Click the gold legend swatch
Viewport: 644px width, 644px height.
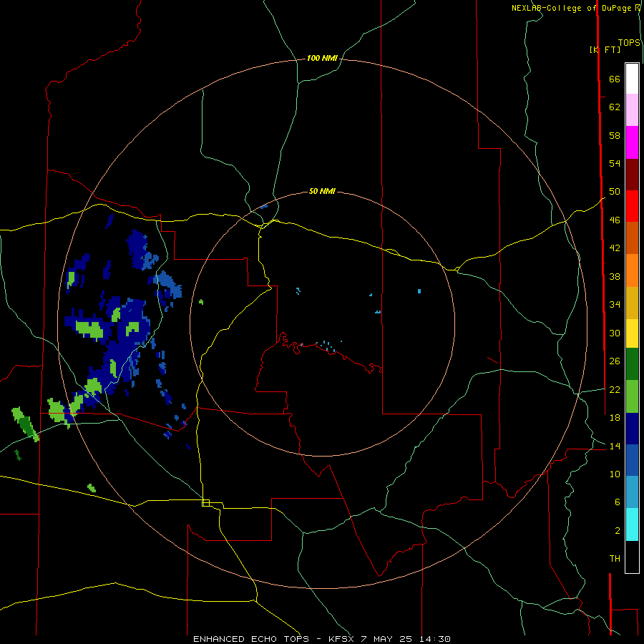coord(632,303)
